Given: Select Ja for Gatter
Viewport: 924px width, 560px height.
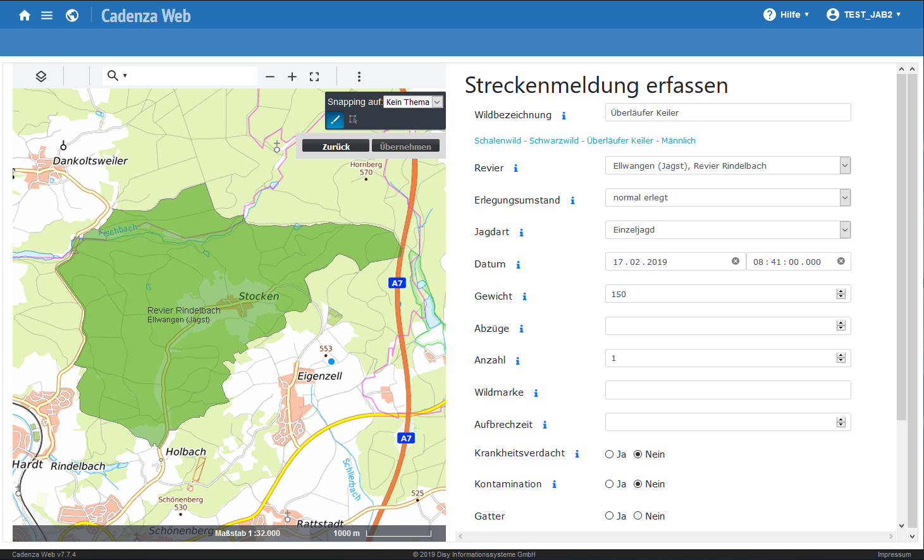Looking at the screenshot, I should (610, 516).
